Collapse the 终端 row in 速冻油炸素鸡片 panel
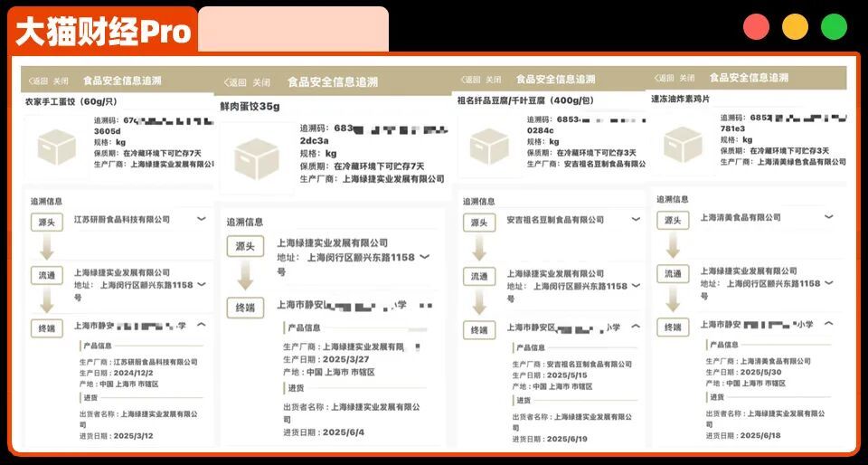This screenshot has width=868, height=465. click(829, 323)
